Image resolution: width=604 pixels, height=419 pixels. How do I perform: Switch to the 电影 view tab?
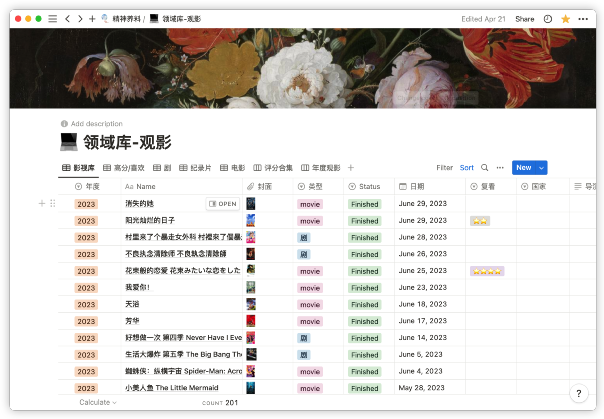pos(232,168)
